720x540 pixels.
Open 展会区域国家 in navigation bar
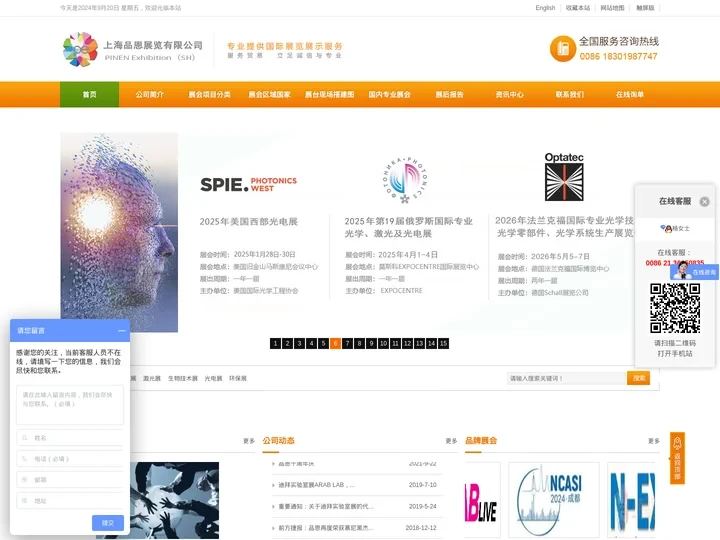[x=270, y=95]
